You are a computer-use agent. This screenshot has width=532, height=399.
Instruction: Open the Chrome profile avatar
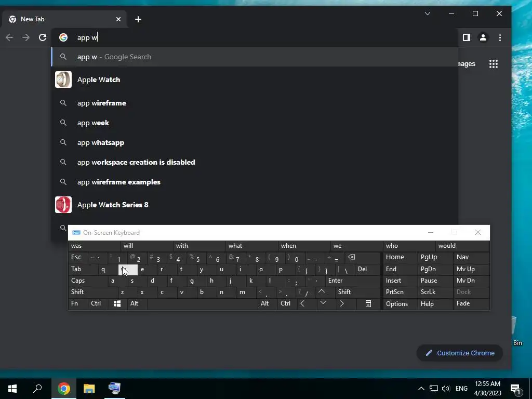[483, 37]
